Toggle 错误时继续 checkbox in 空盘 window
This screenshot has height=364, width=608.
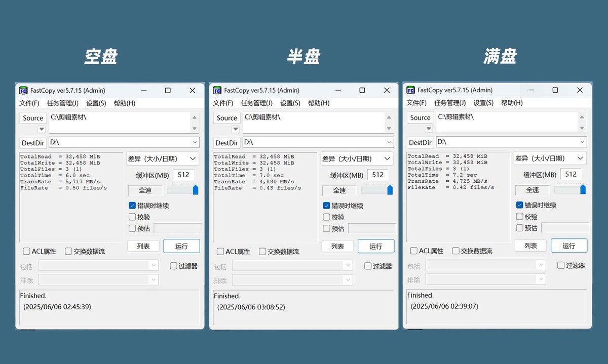[x=132, y=206]
